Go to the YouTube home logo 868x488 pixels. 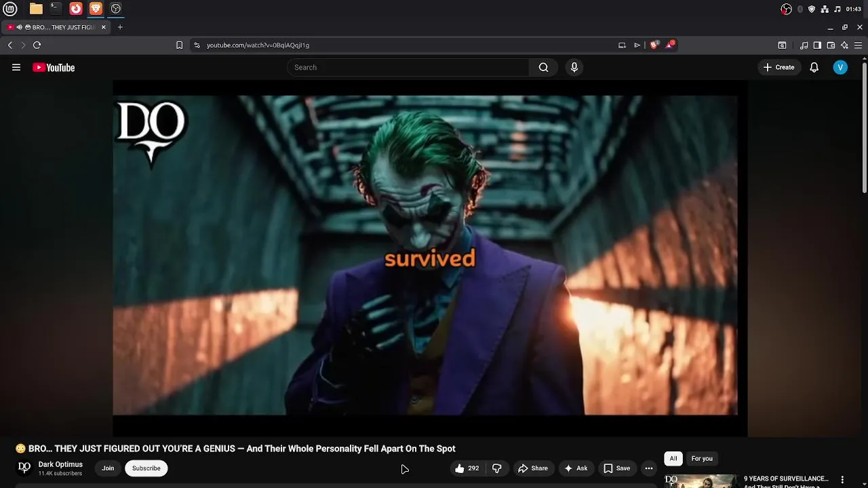click(x=54, y=67)
